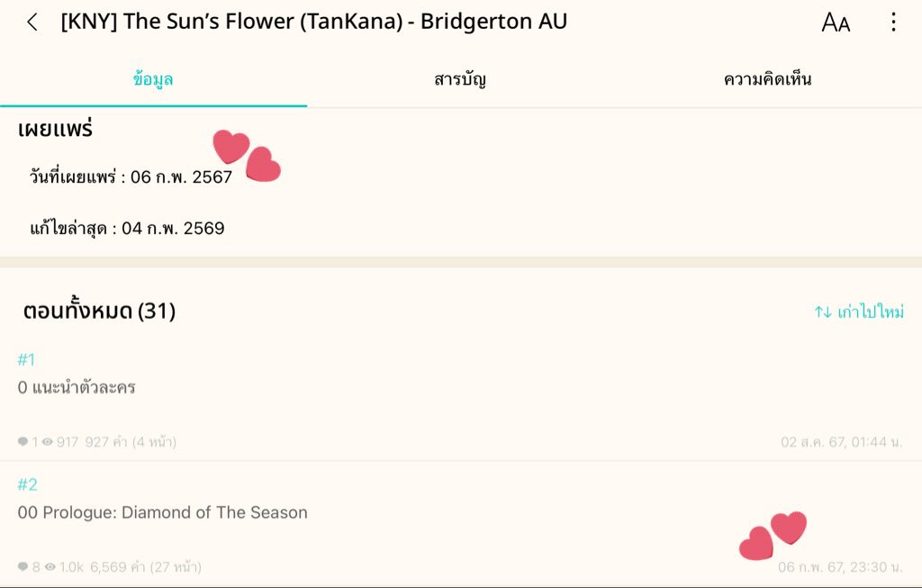Screen dimensions: 922x588
Task: Open chapter 0 แนะนำตัวละคร
Action: tap(77, 388)
